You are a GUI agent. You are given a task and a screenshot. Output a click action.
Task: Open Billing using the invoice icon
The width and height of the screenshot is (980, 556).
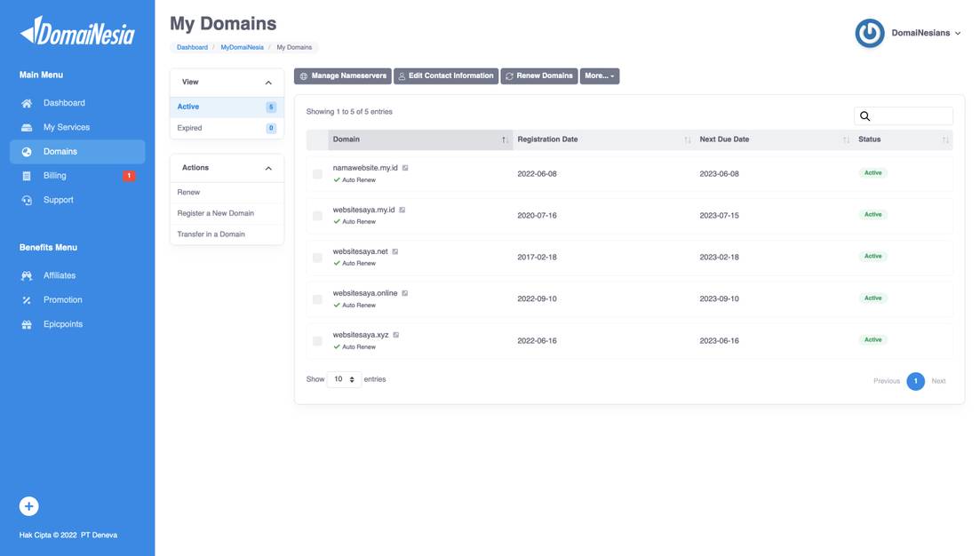pyautogui.click(x=28, y=174)
